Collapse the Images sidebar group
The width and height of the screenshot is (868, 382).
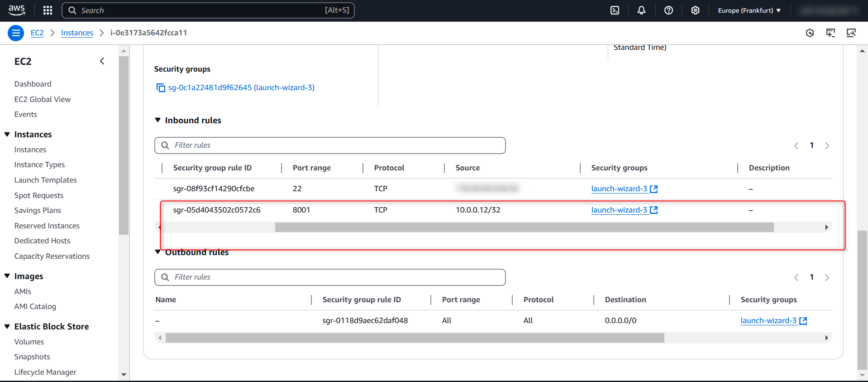tap(7, 276)
